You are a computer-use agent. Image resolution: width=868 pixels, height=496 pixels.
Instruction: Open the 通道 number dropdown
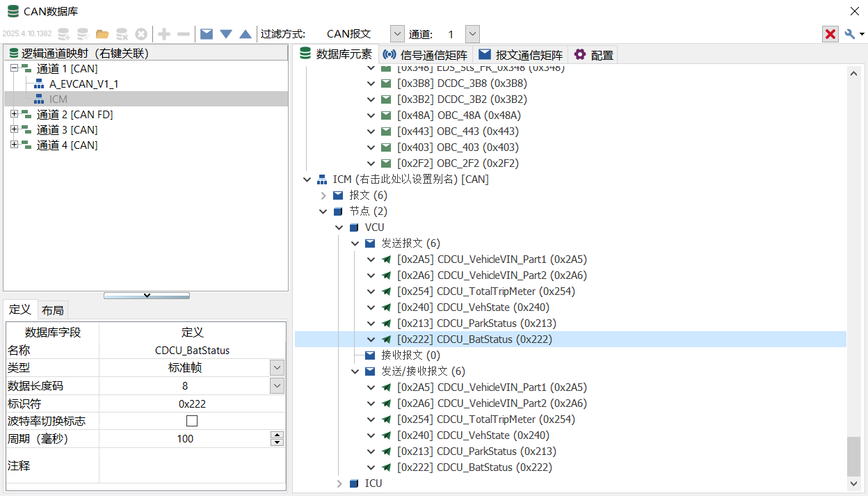tap(472, 34)
